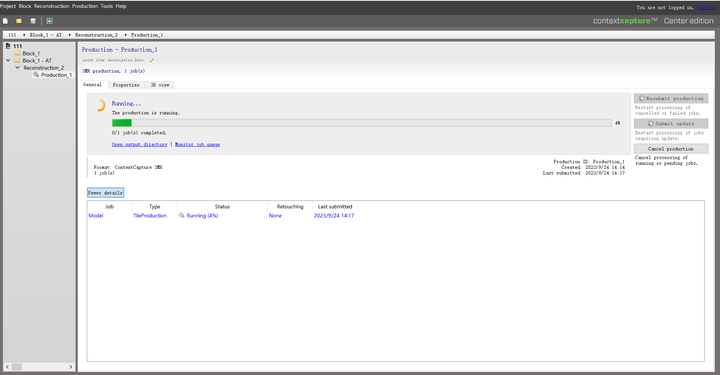This screenshot has width=720, height=375.
Task: Click the pencil icon to edit the description
Action: (152, 60)
